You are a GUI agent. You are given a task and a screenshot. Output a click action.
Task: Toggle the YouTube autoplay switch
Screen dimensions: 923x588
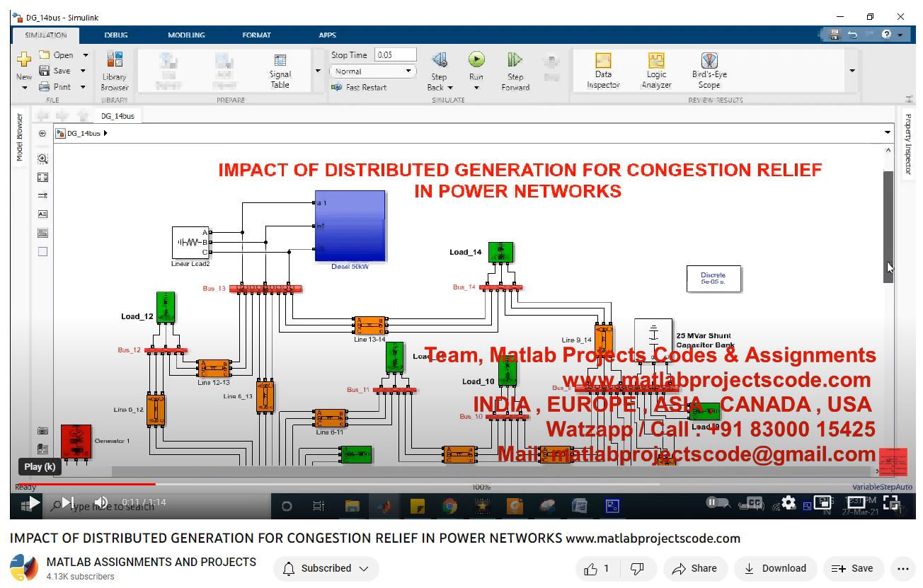(715, 503)
